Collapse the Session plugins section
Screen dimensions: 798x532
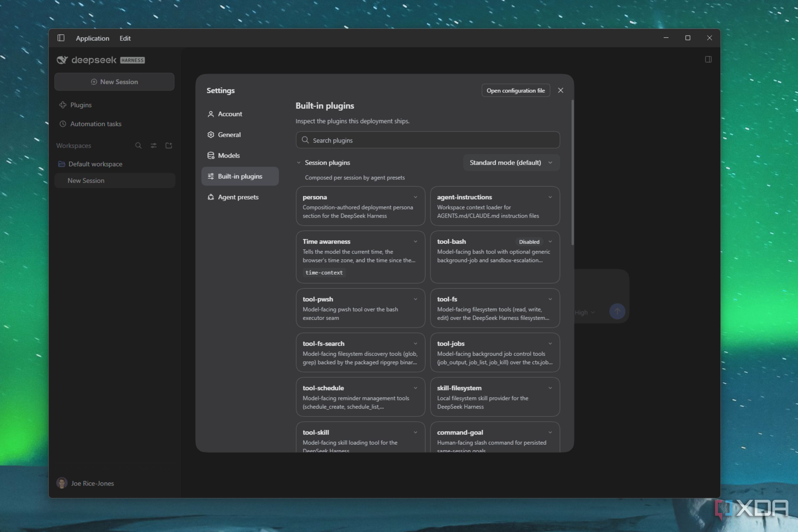(299, 163)
